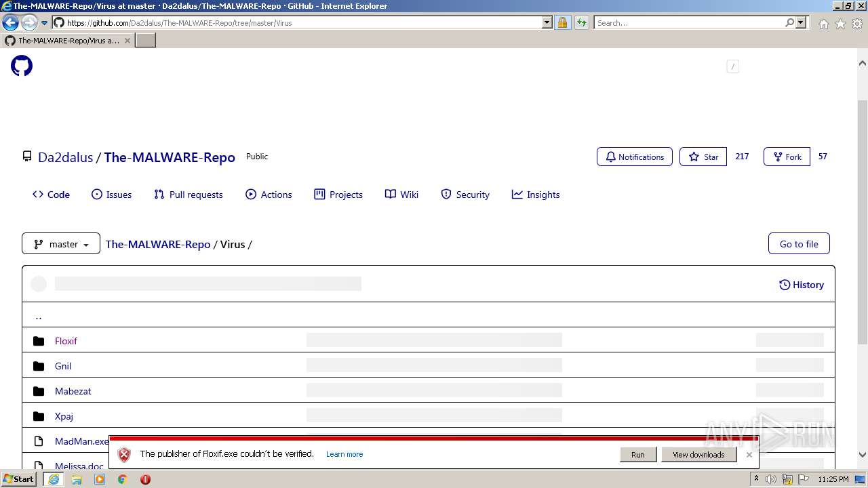The height and width of the screenshot is (488, 868).
Task: Click the Melissa.doc file link
Action: click(79, 466)
